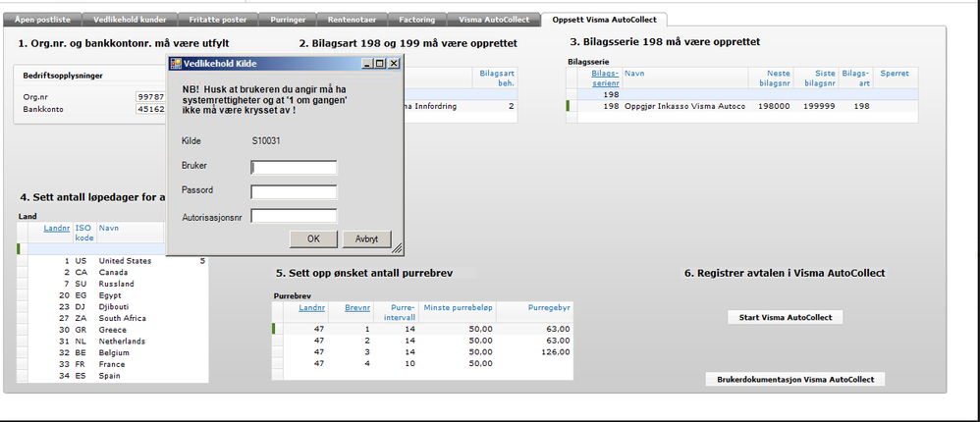Viewport: 980px width, 422px height.
Task: Go to the Purringer tab
Action: click(x=288, y=20)
